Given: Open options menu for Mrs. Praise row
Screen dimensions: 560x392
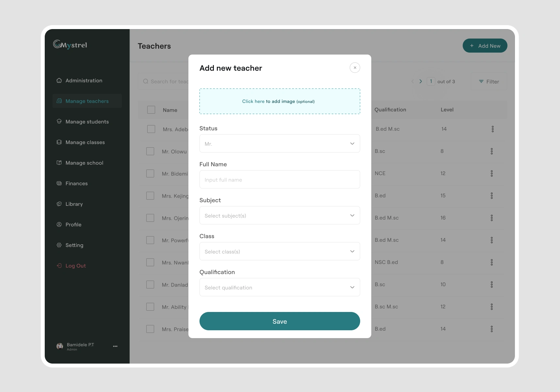Looking at the screenshot, I should coord(492,329).
